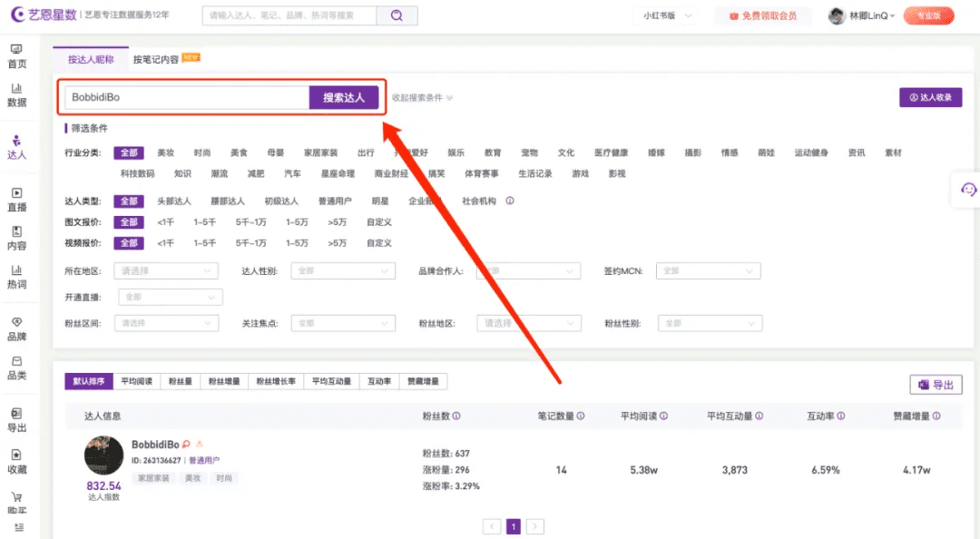980x539 pixels.
Task: Click the BobbidiBo name input field
Action: coord(187,97)
